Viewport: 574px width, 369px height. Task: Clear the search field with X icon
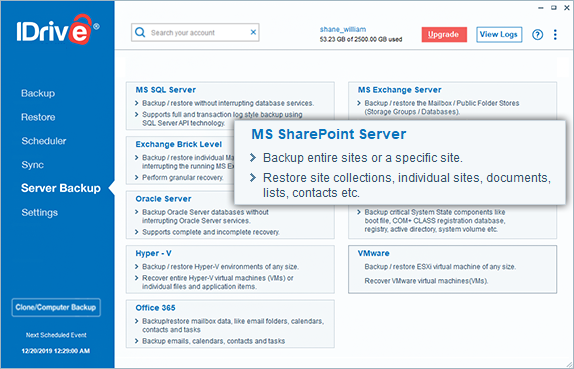[253, 32]
